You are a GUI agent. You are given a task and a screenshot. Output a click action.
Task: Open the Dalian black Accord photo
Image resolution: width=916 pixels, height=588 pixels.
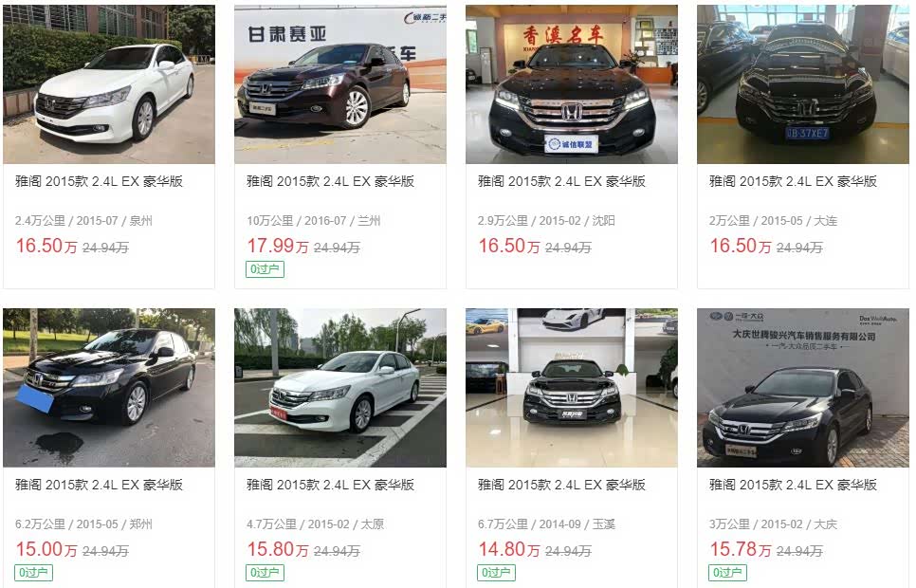802,84
